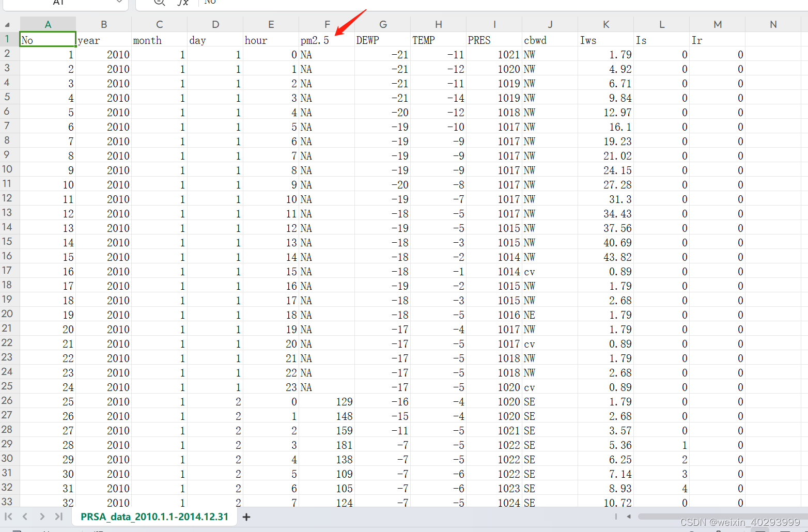Click pm2.5 value 159
This screenshot has height=532, width=808.
pos(327,430)
